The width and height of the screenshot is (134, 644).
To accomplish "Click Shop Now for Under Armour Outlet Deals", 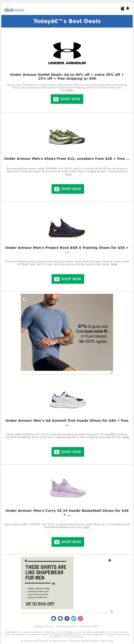I will point(67,99).
